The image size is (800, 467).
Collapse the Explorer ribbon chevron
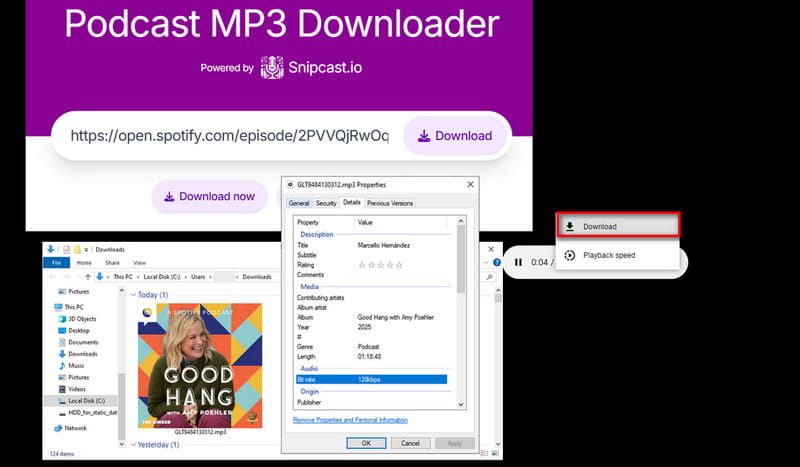pyautogui.click(x=486, y=262)
